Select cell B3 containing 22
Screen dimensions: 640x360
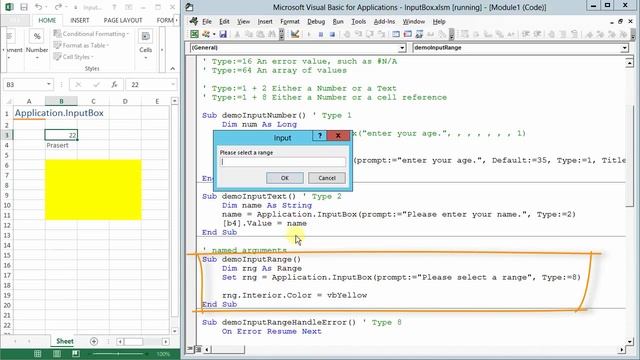(61, 135)
